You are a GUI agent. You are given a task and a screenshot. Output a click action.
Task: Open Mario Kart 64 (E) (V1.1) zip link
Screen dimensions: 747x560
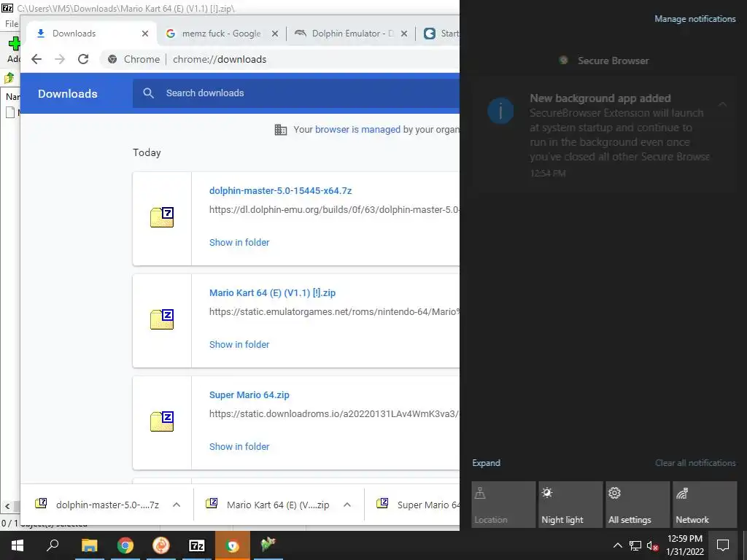coord(273,293)
